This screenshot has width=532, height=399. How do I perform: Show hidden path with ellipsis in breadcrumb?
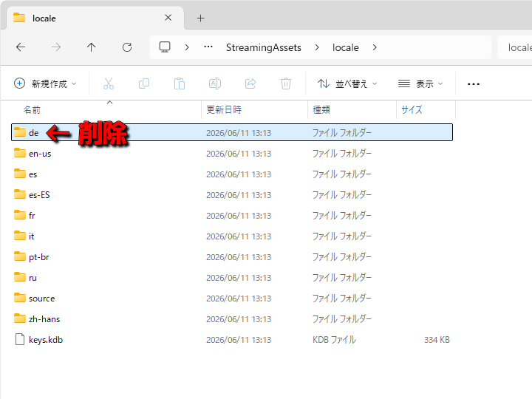(x=208, y=47)
